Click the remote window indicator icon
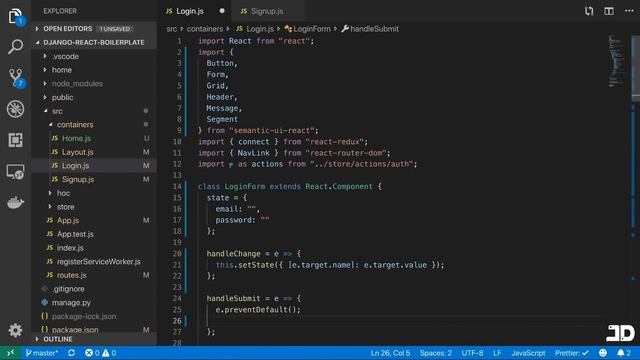The image size is (640, 360). point(10,353)
